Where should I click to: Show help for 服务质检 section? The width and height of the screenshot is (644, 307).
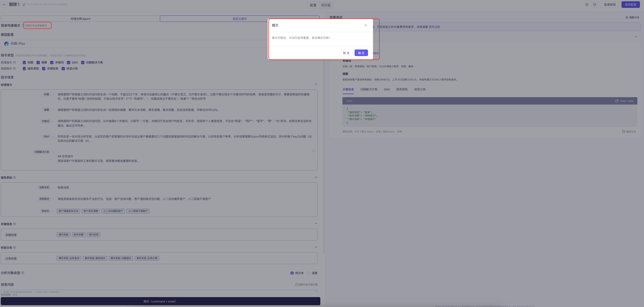click(x=14, y=178)
